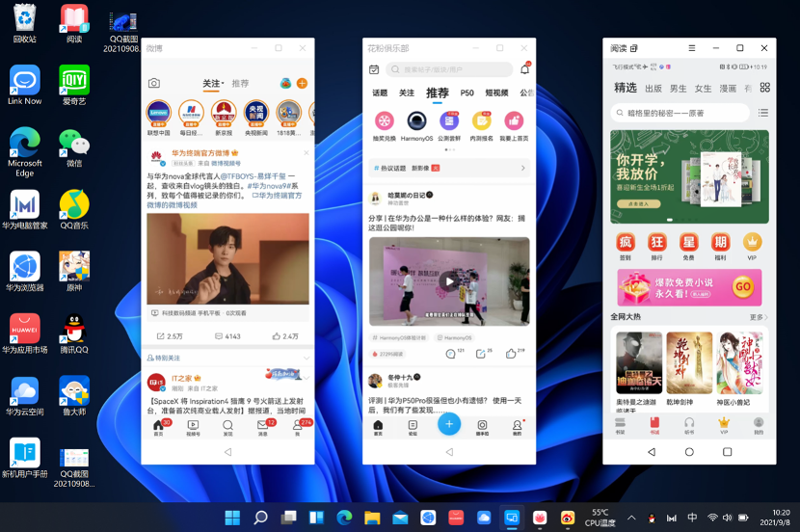Click the repost count 2.5万 in Weibo

170,336
